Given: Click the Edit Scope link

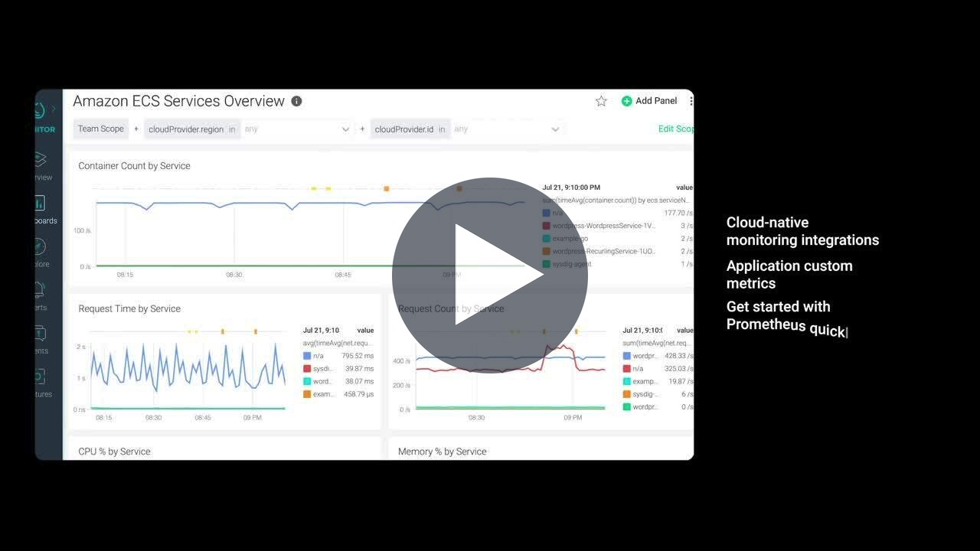Looking at the screenshot, I should click(x=676, y=129).
